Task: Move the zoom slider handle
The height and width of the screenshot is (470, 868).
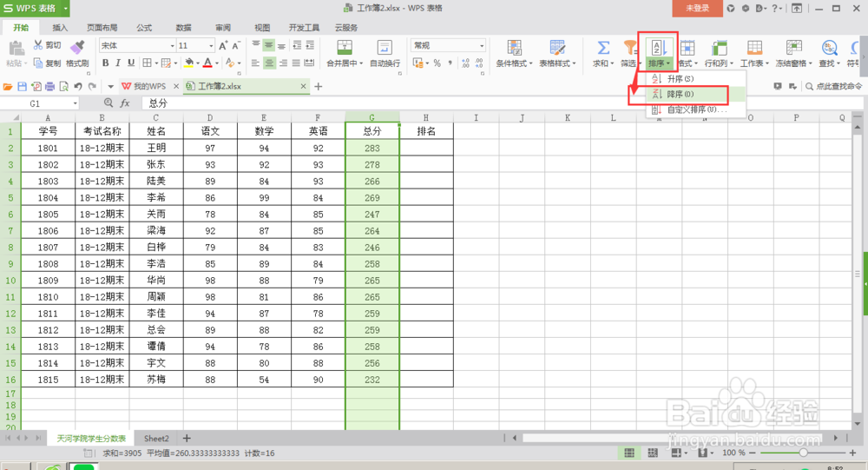Action: click(x=803, y=453)
